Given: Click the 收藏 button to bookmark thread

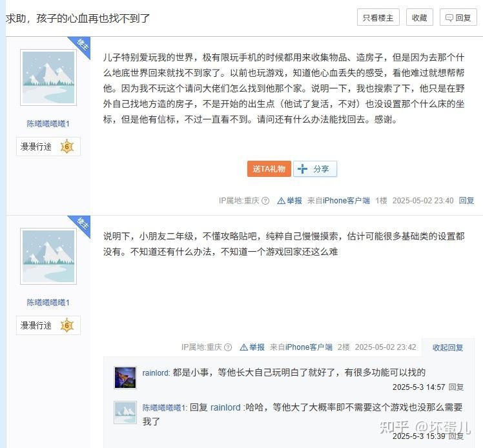Looking at the screenshot, I should 419,17.
